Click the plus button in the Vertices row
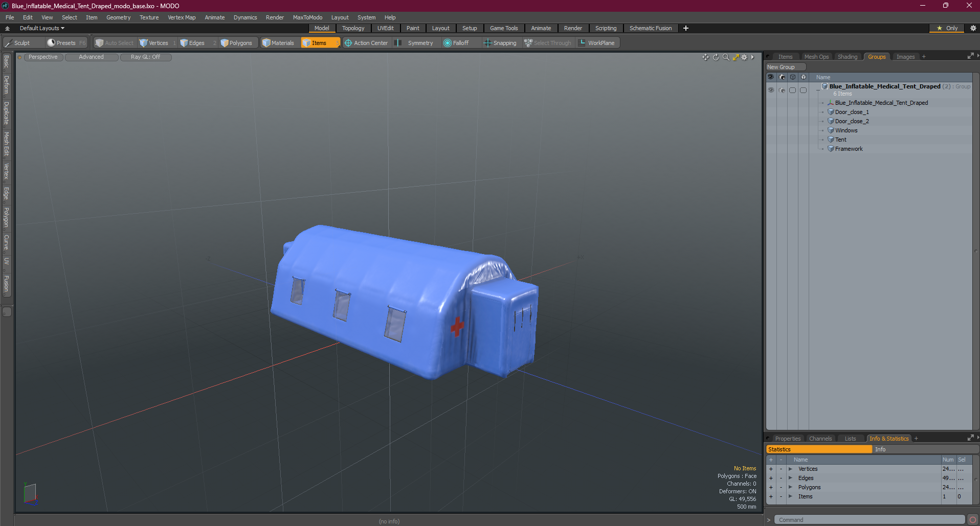This screenshot has height=526, width=980. 771,469
